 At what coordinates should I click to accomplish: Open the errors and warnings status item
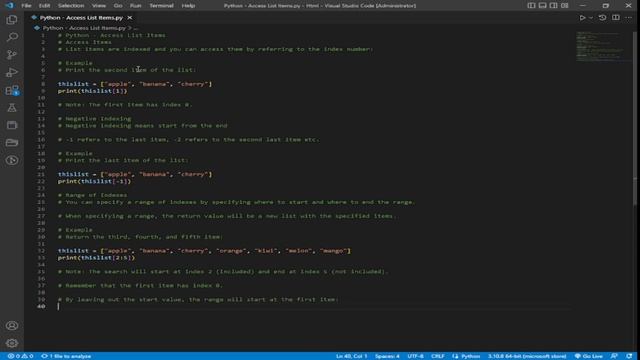coord(20,356)
